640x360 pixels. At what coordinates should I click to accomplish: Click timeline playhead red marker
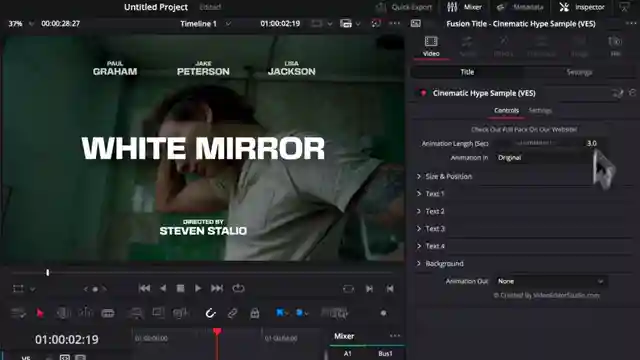[217, 331]
